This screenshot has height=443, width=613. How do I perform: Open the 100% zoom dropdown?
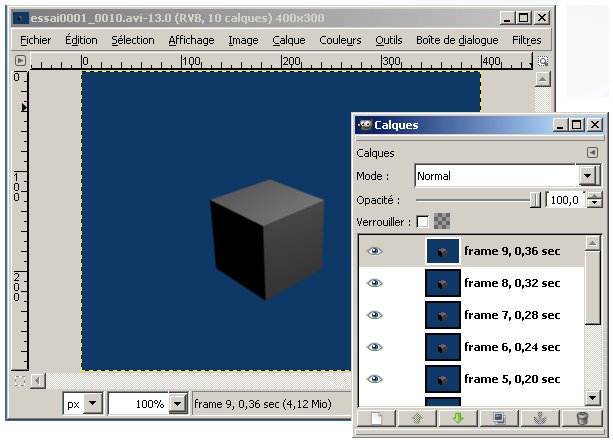coord(178,403)
